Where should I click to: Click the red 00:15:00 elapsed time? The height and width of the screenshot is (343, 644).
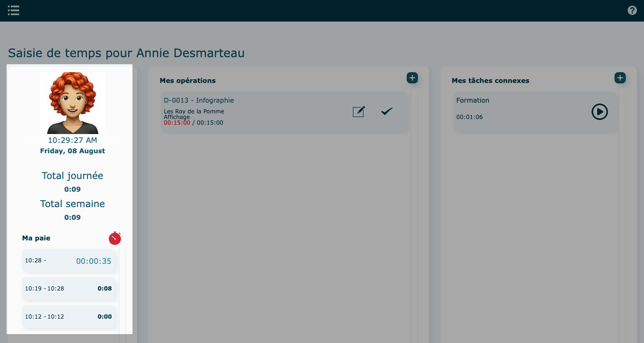[177, 123]
